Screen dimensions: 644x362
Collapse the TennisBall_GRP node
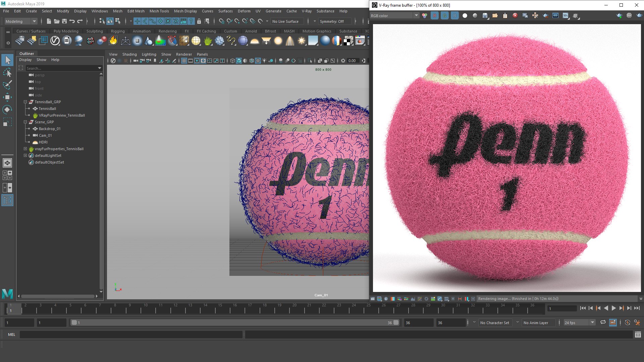coord(25,102)
